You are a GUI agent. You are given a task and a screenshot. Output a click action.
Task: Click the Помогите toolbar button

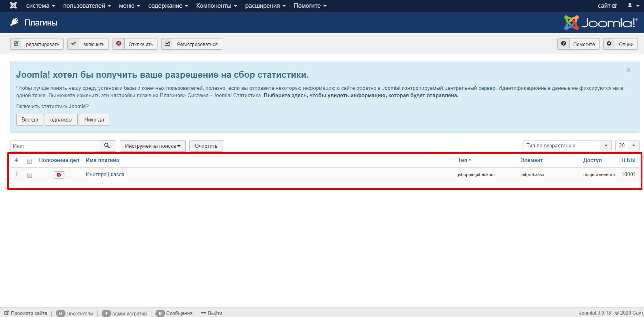(x=578, y=44)
